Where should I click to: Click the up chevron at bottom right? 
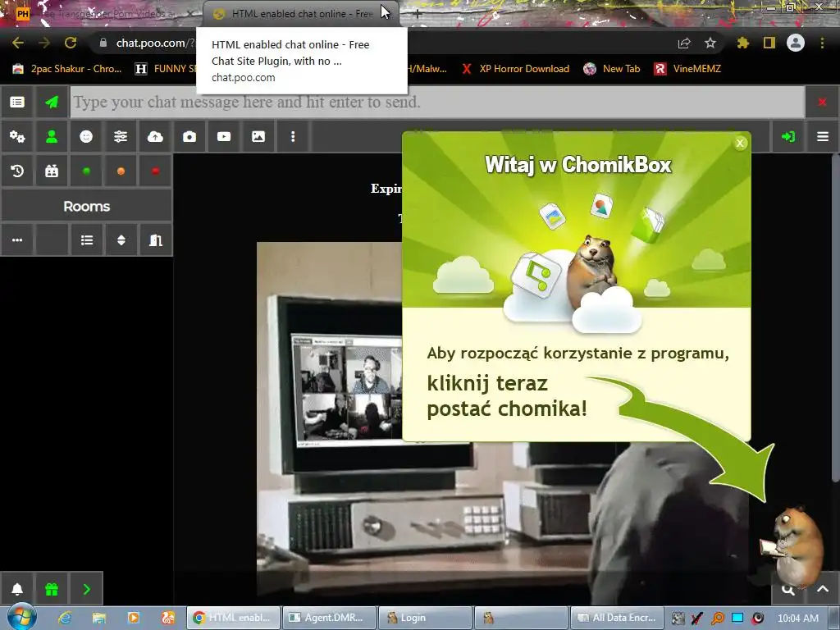click(822, 589)
